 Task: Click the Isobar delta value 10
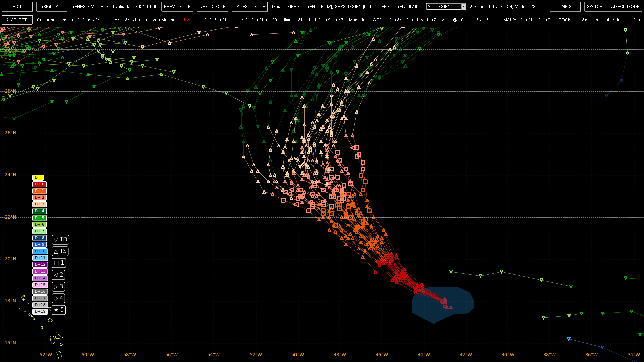click(637, 20)
